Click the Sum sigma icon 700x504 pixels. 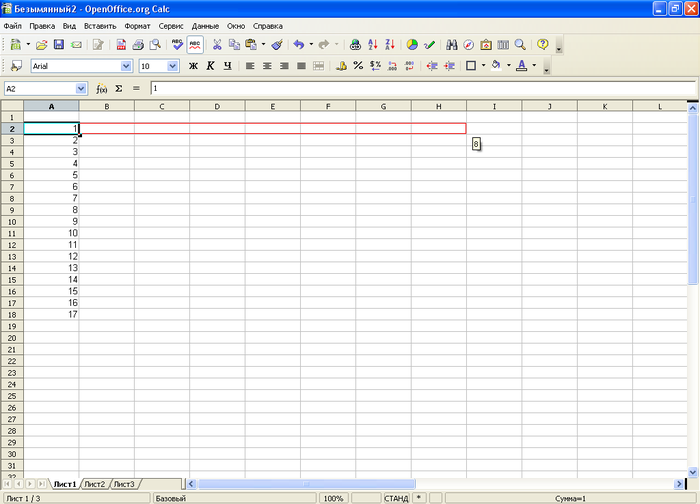tap(119, 88)
